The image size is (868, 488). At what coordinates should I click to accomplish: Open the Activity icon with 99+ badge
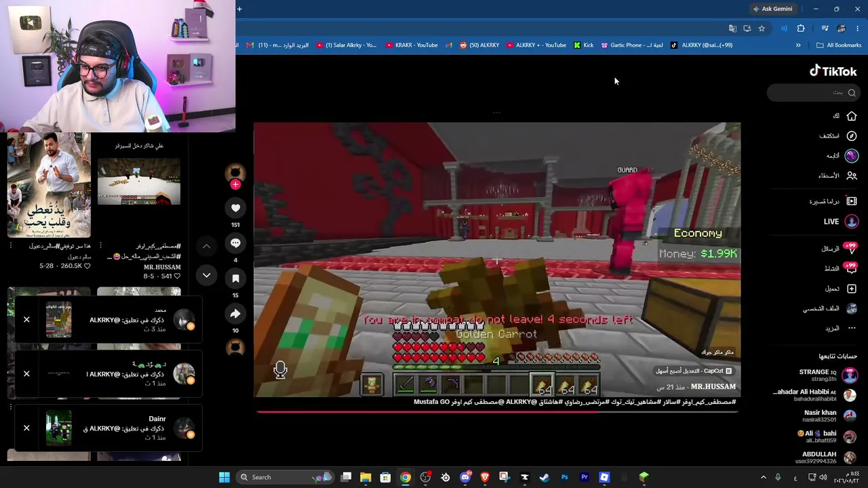pyautogui.click(x=850, y=268)
